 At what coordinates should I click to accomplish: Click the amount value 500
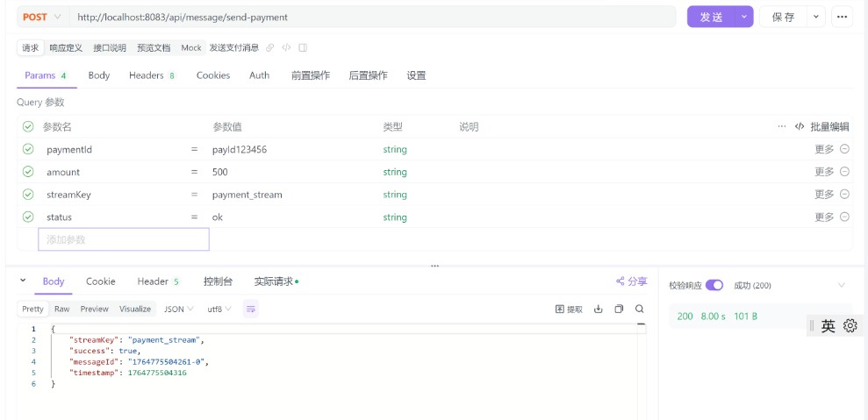point(219,172)
